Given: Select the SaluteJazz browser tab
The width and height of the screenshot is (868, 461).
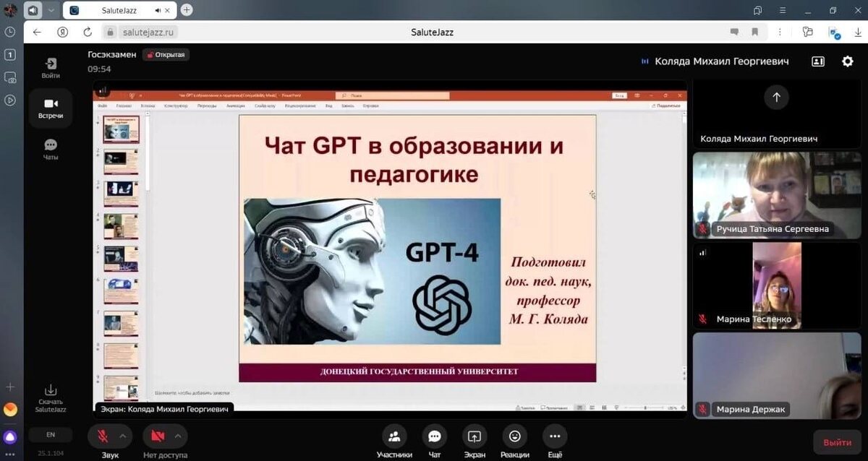Looking at the screenshot, I should [119, 10].
